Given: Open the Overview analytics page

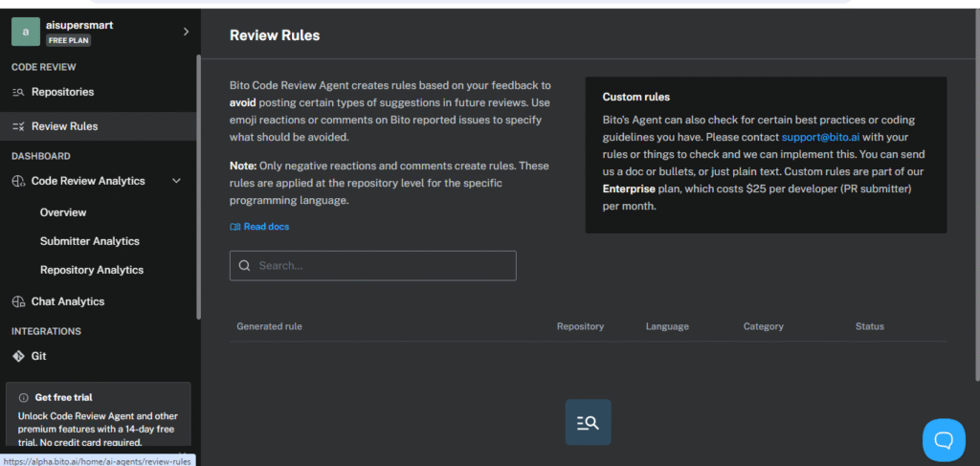Looking at the screenshot, I should (x=63, y=212).
